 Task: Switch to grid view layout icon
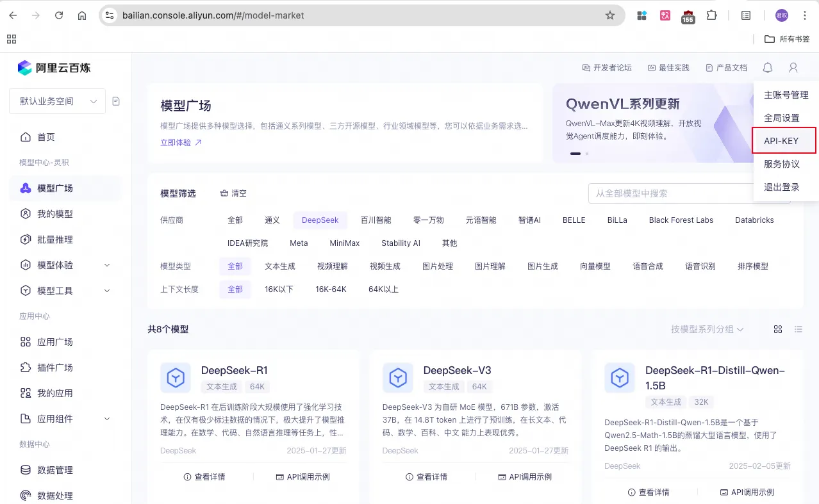point(778,329)
